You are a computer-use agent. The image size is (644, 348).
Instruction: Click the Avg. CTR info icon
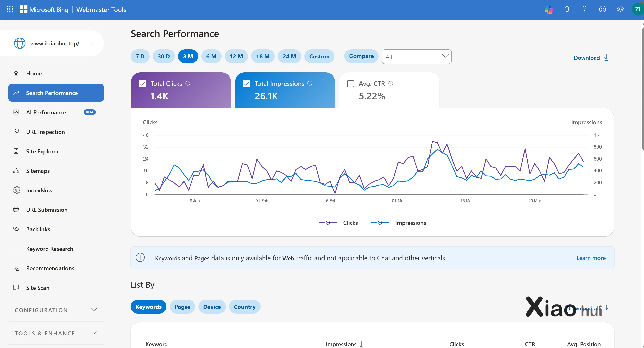tap(391, 83)
